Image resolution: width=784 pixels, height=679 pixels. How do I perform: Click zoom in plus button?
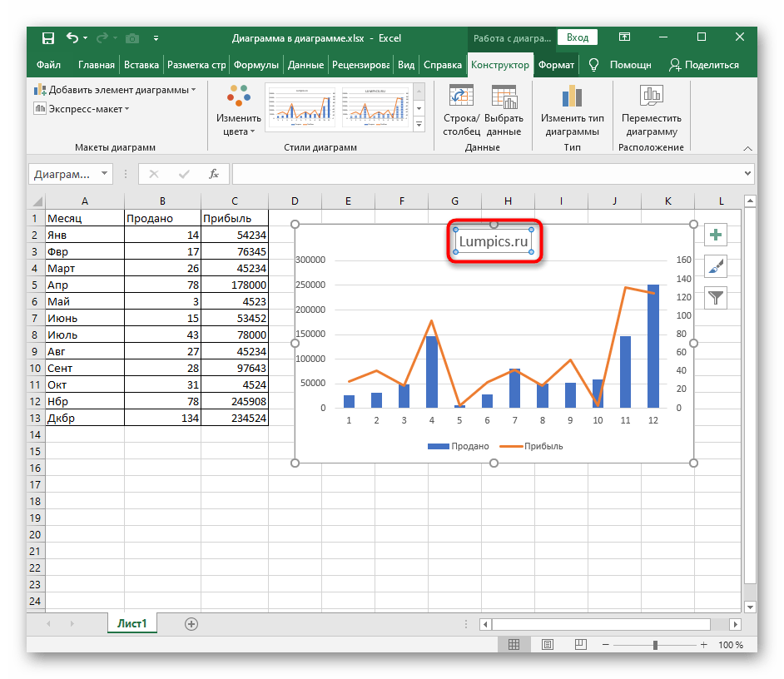tap(703, 645)
